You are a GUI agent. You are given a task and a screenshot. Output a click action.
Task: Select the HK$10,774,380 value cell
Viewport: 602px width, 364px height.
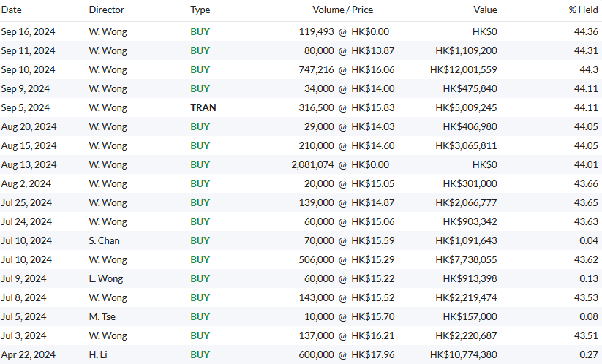click(463, 354)
